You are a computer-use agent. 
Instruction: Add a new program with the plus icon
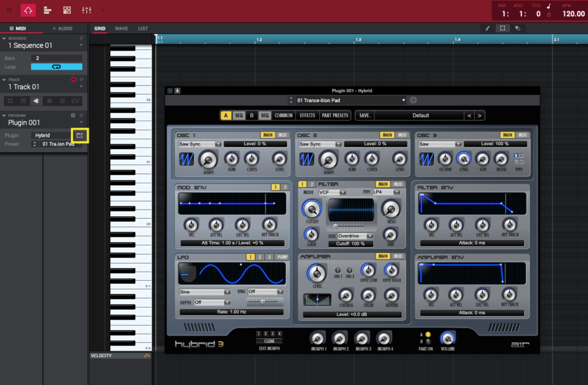click(x=73, y=115)
